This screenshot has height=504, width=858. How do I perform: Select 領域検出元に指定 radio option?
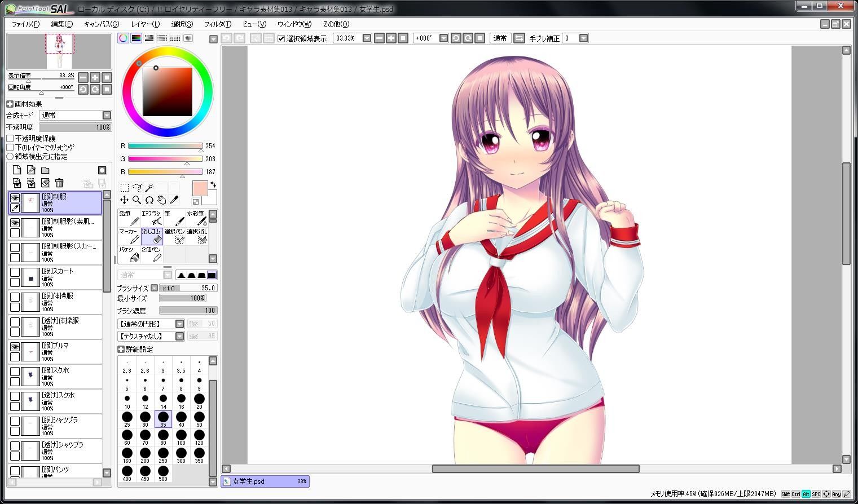click(10, 156)
